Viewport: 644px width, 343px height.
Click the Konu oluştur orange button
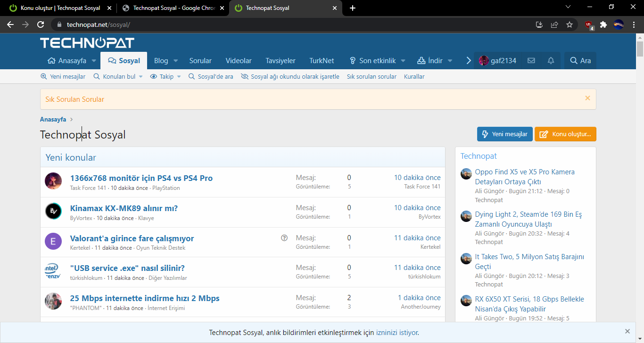[565, 134]
